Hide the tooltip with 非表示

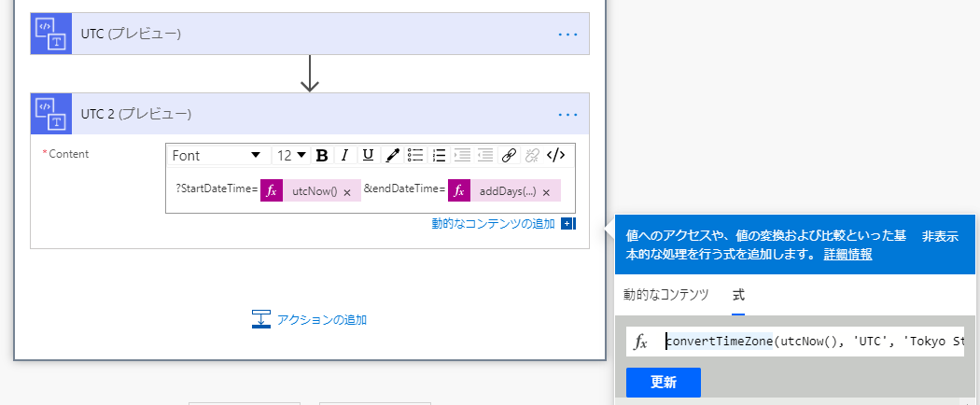click(939, 236)
